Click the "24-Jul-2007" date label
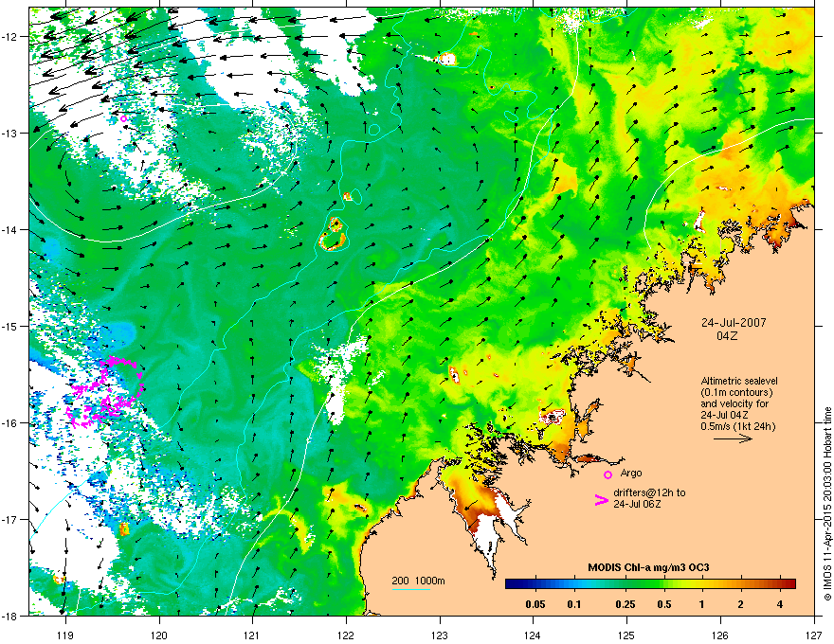Screen dimensions: 834x644 (734, 323)
